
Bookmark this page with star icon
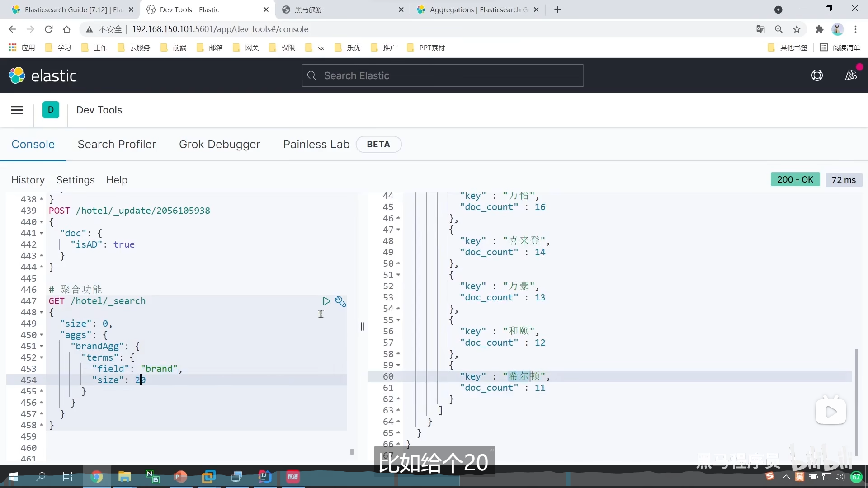797,29
